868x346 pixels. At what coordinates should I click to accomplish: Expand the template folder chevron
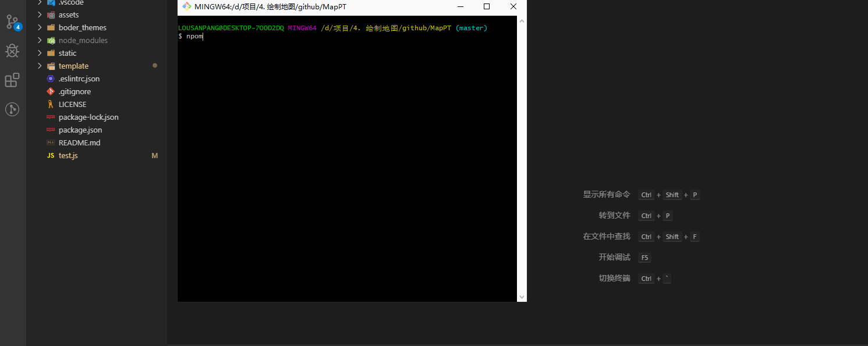[40, 66]
